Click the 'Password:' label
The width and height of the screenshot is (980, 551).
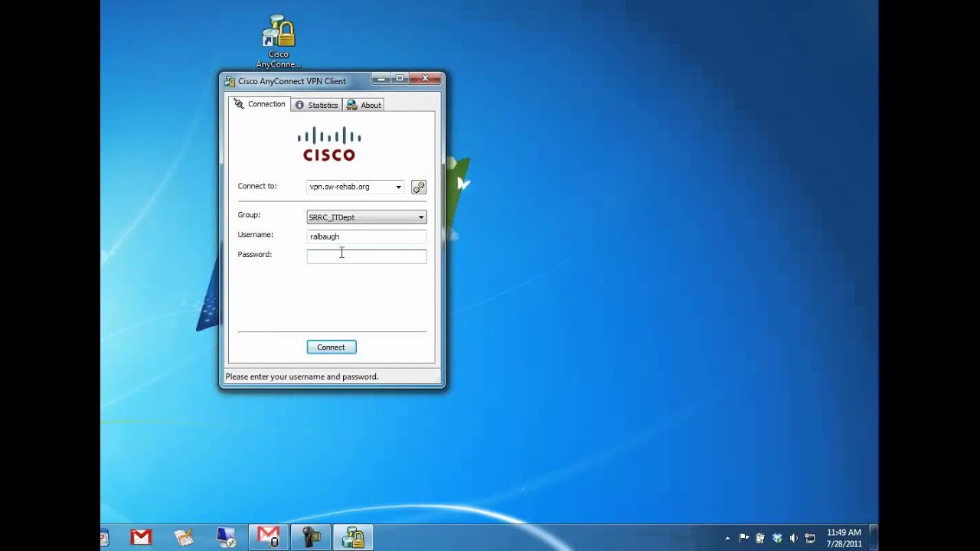(254, 254)
